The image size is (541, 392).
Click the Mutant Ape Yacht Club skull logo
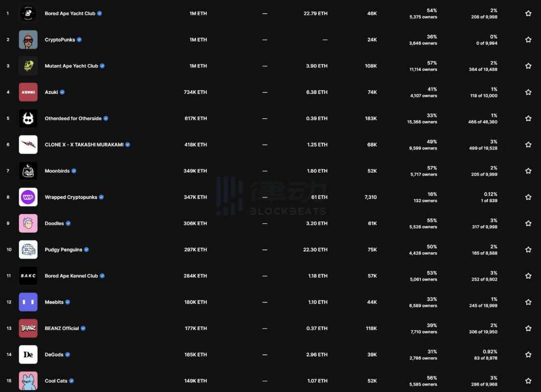point(28,66)
